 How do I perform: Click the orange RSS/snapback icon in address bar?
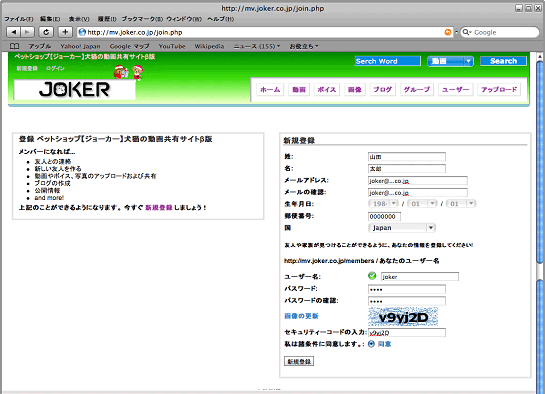(x=448, y=32)
